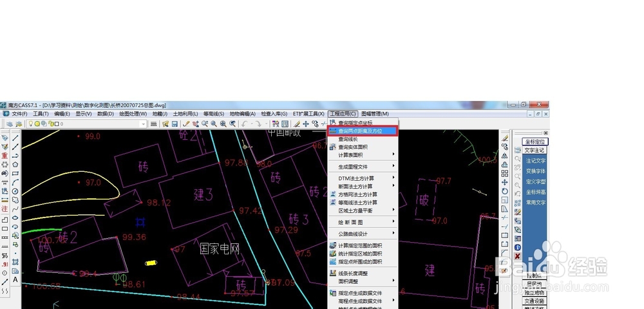Open the 绘图处理(W) menu
This screenshot has width=644, height=309.
(133, 114)
